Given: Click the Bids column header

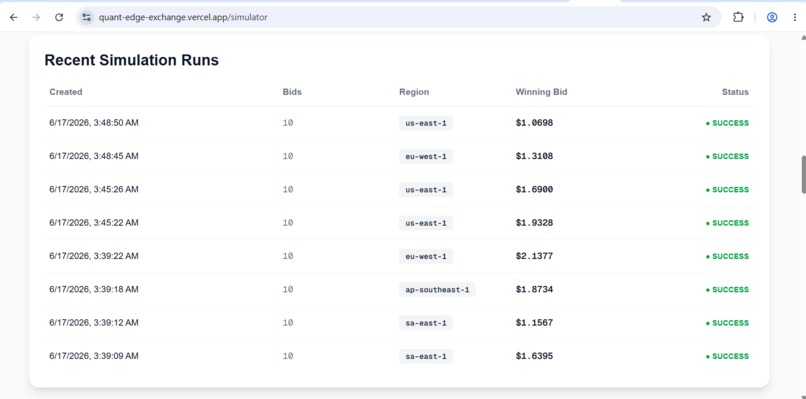Looking at the screenshot, I should 292,92.
